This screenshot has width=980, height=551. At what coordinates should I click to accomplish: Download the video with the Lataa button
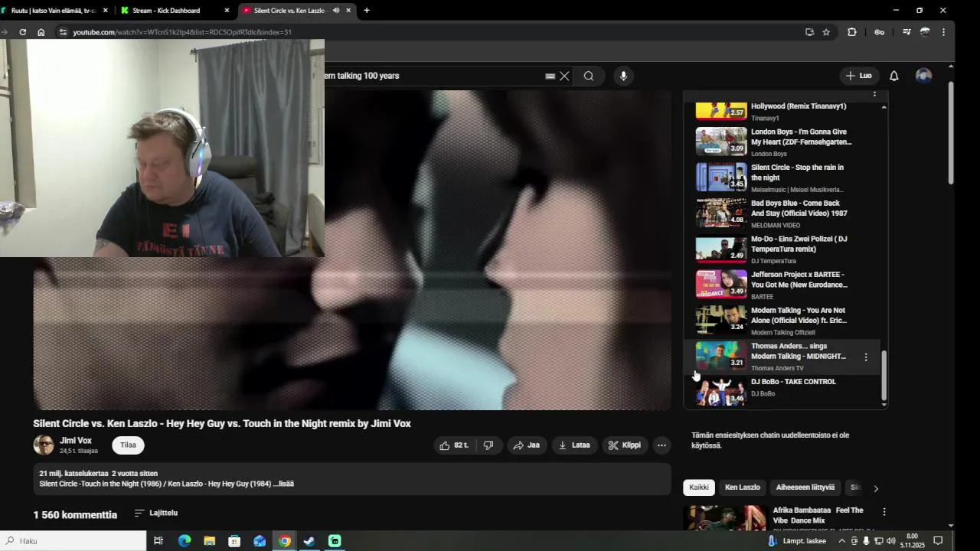574,445
